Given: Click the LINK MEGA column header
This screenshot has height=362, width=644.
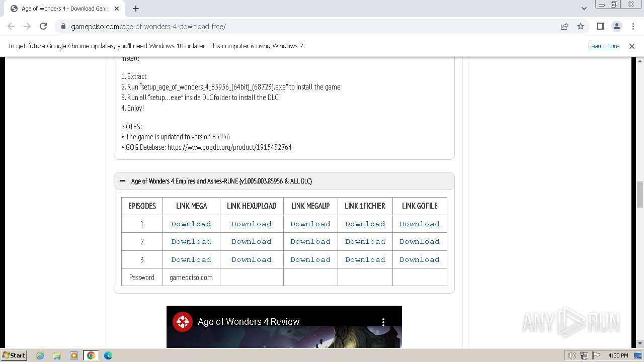Looking at the screenshot, I should [x=191, y=206].
